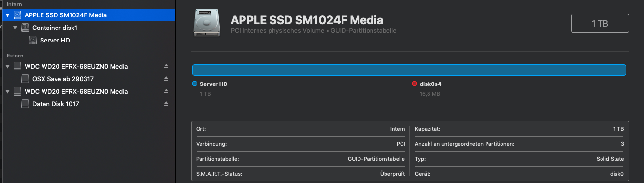Collapse the second WDC WD20 external drive
This screenshot has width=644, height=183.
pos(7,91)
